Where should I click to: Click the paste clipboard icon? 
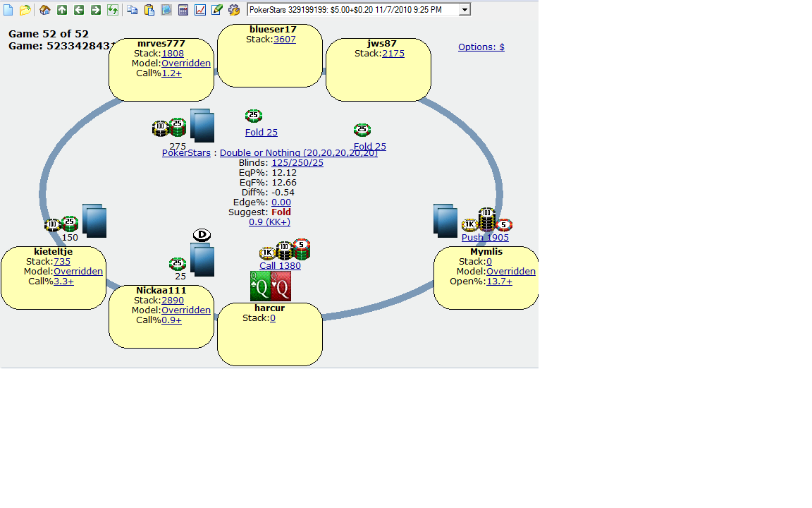149,10
